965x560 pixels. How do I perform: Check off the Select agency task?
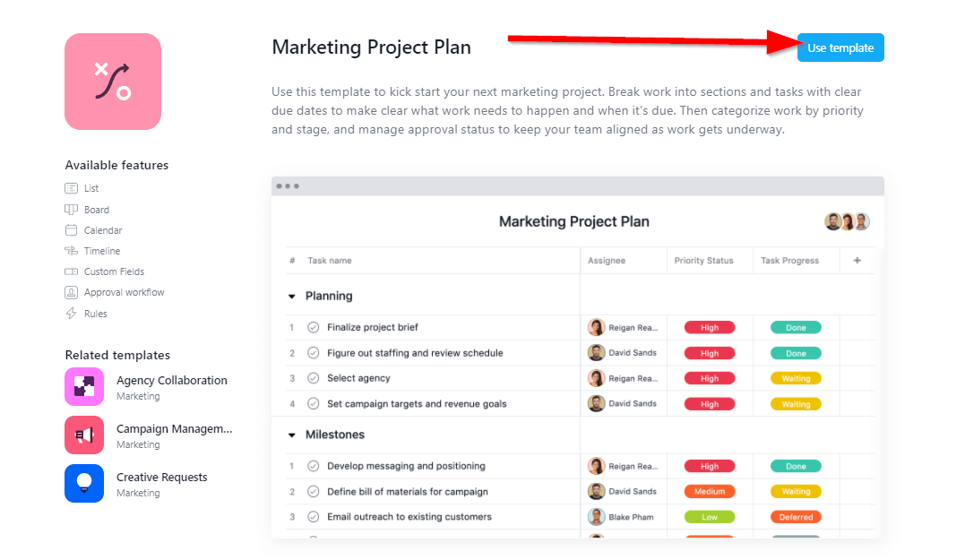pos(314,378)
